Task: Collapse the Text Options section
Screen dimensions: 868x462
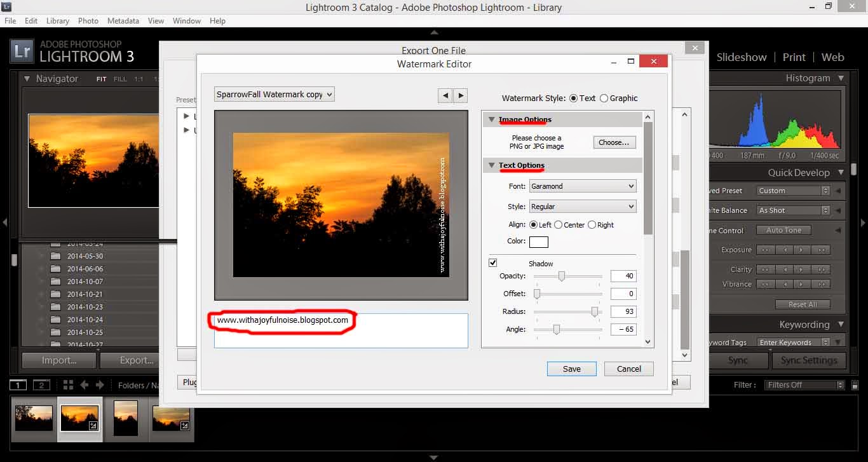Action: pos(492,166)
